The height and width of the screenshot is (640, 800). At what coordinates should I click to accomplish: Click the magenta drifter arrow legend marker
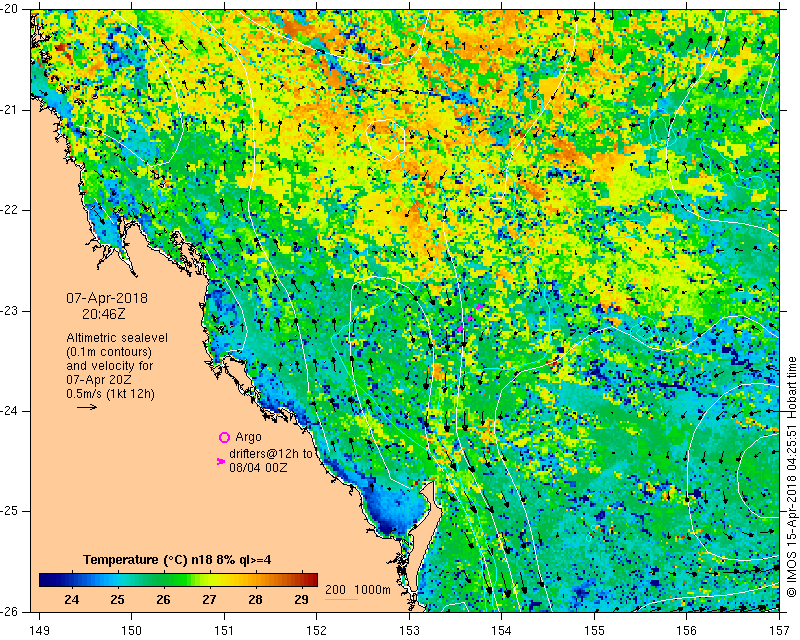point(220,461)
